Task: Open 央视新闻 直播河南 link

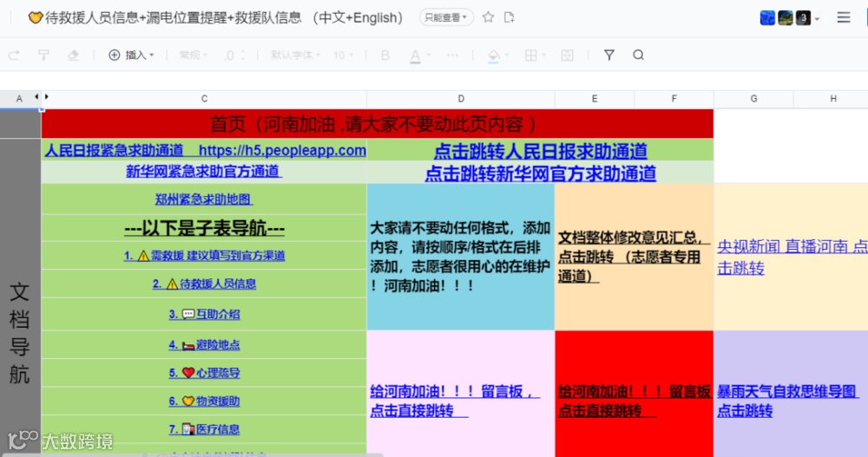Action: pyautogui.click(x=792, y=258)
